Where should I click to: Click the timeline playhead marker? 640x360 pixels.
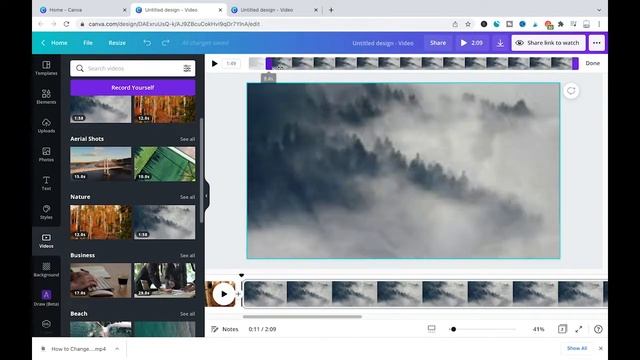242,276
